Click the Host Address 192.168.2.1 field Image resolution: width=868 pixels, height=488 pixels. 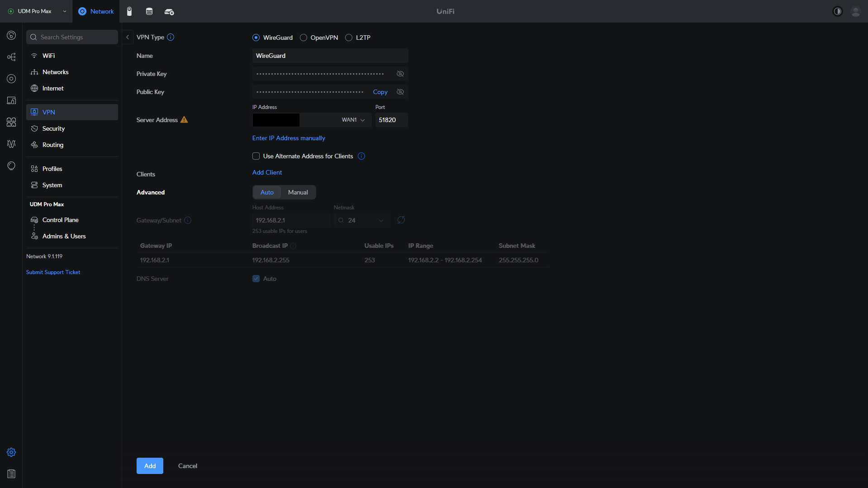point(291,220)
